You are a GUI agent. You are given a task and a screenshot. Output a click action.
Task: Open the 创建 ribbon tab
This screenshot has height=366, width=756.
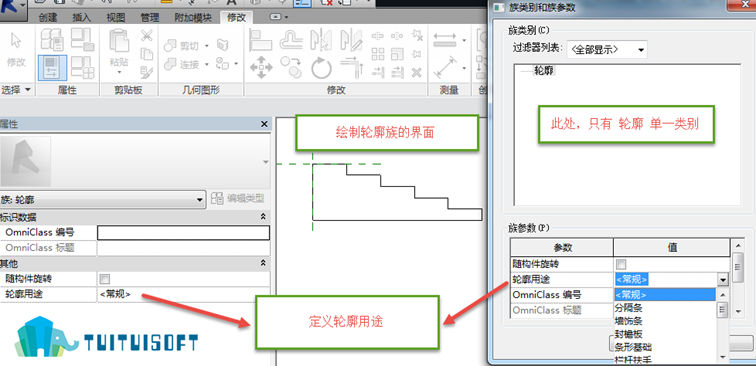[48, 18]
